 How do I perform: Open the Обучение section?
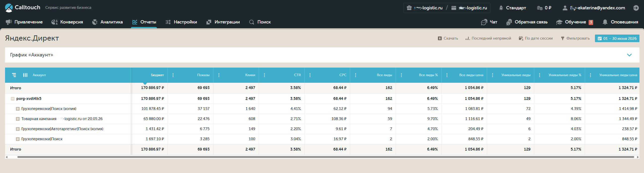[575, 22]
